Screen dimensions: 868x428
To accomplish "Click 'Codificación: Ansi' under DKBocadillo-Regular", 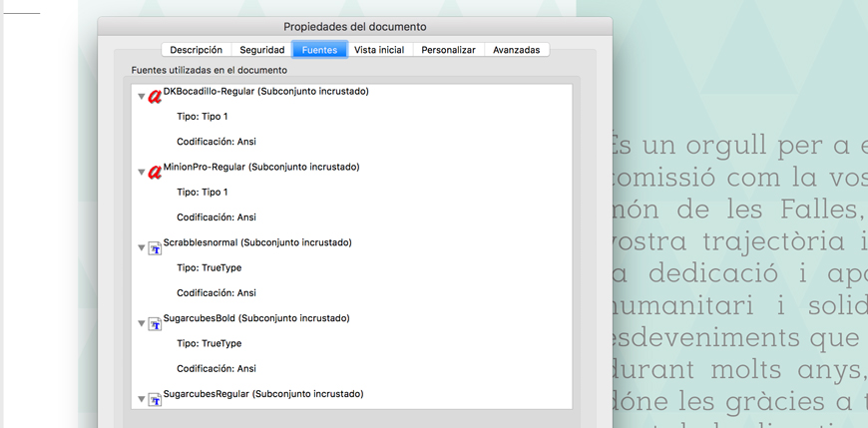I will click(217, 142).
